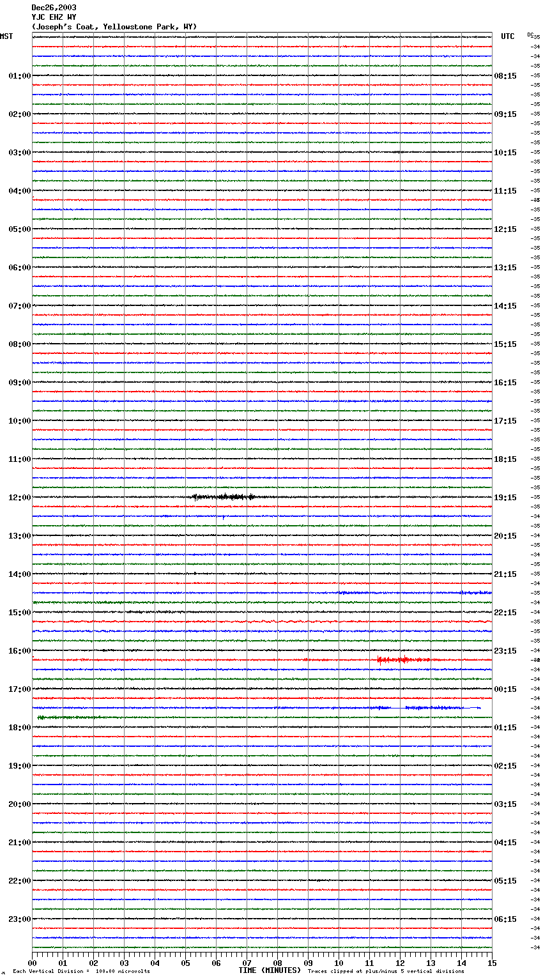Click the MST timezone label
543x980 pixels.
pyautogui.click(x=6, y=36)
